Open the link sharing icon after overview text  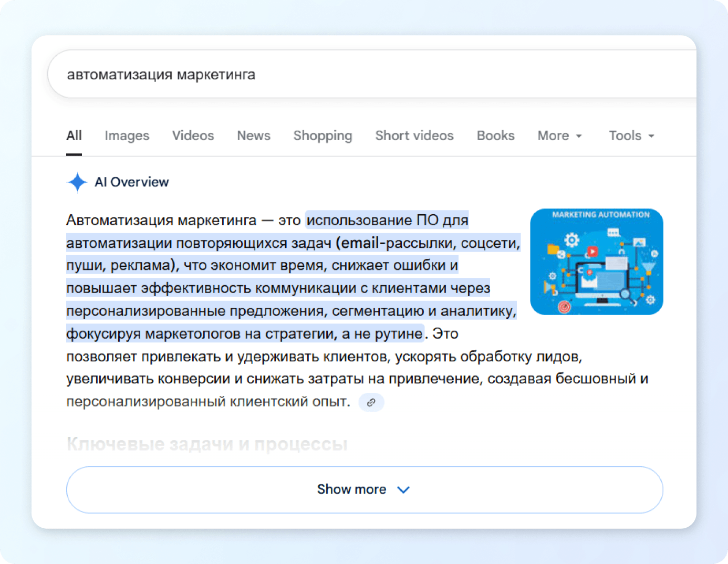tap(371, 402)
